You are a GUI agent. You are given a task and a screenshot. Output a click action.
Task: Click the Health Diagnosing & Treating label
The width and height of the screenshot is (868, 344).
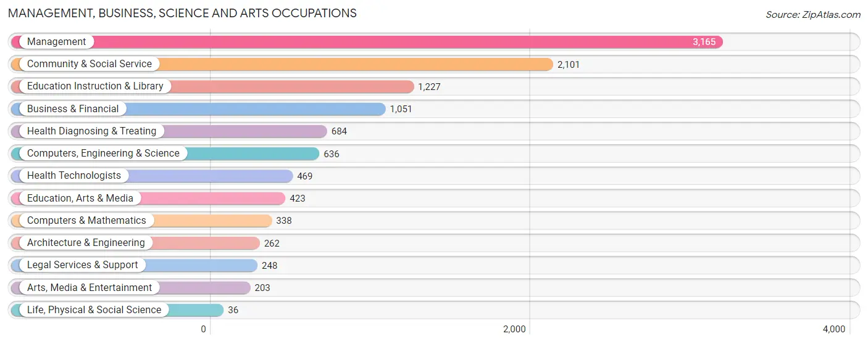(92, 131)
